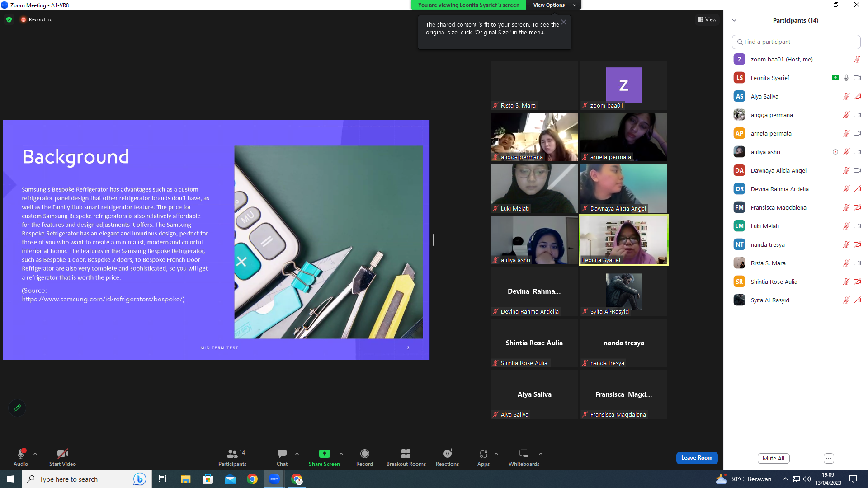Select auliya ashri's video thumbnail
This screenshot has width=868, height=488.
point(534,240)
